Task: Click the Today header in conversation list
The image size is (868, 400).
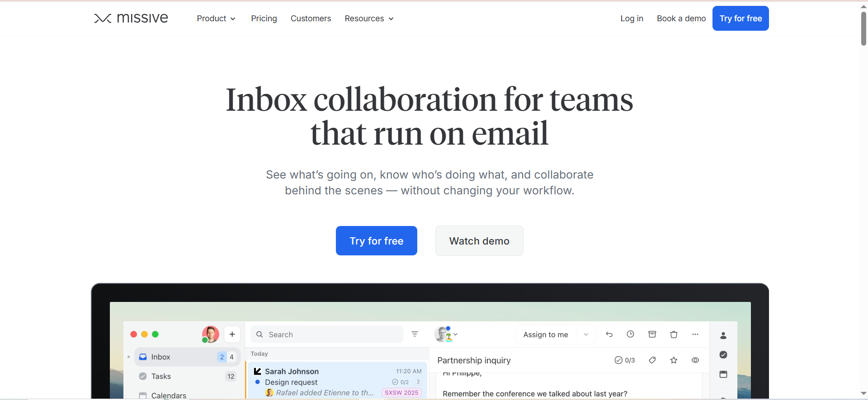Action: pos(259,354)
